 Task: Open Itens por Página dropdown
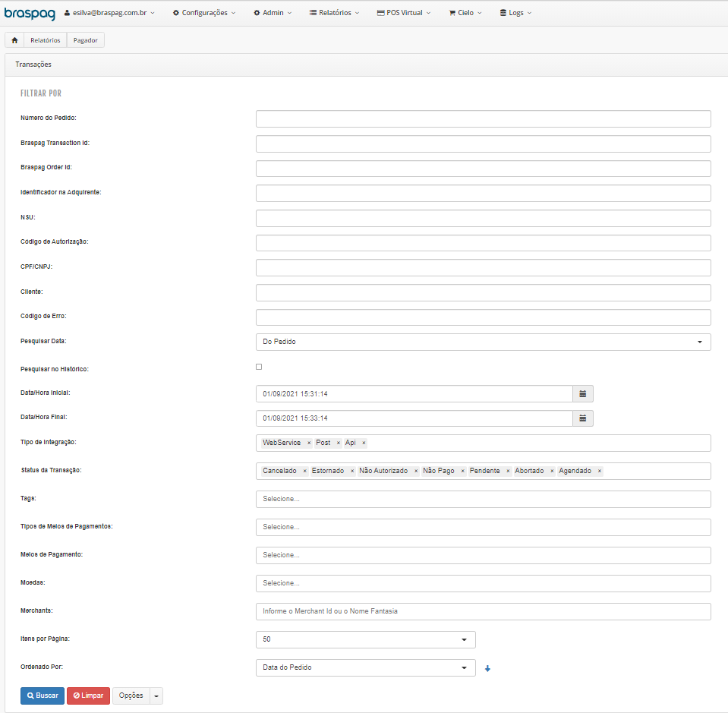[x=365, y=639]
